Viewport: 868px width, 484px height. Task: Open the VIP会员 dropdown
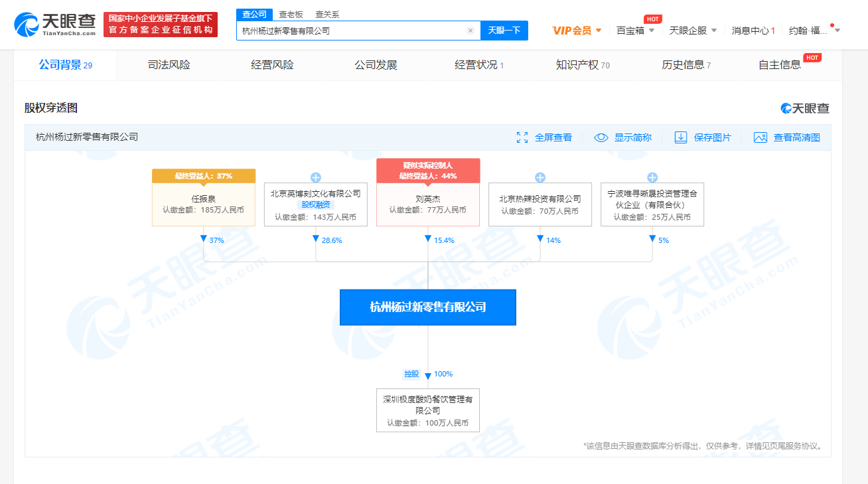tap(577, 31)
